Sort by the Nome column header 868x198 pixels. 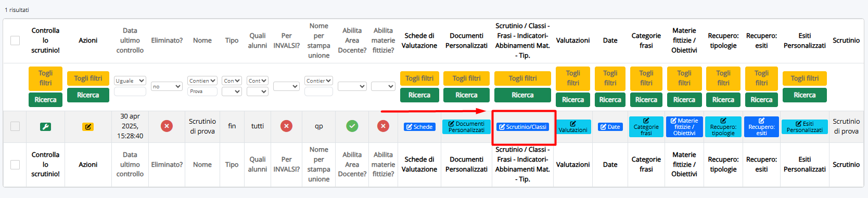click(x=202, y=41)
